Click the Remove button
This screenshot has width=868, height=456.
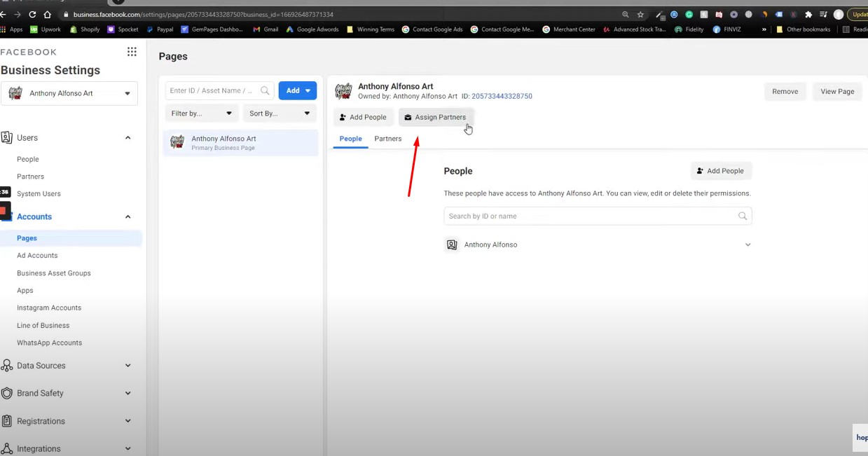785,92
